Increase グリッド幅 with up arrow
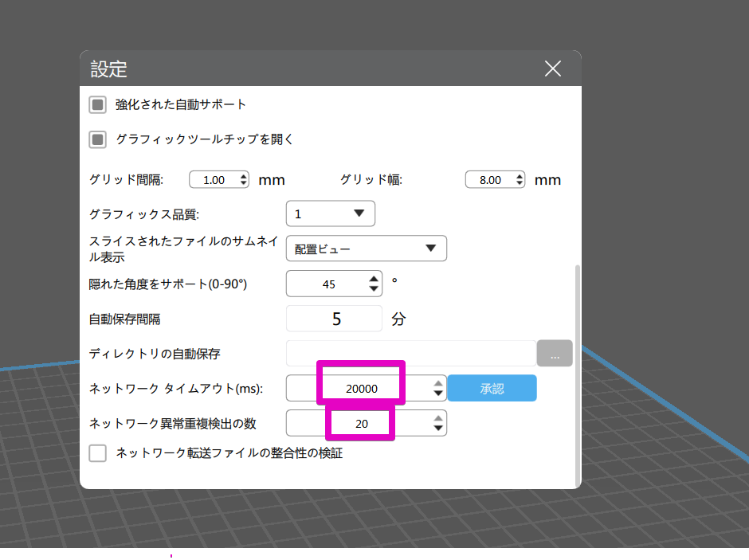Image resolution: width=749 pixels, height=560 pixels. coord(520,176)
